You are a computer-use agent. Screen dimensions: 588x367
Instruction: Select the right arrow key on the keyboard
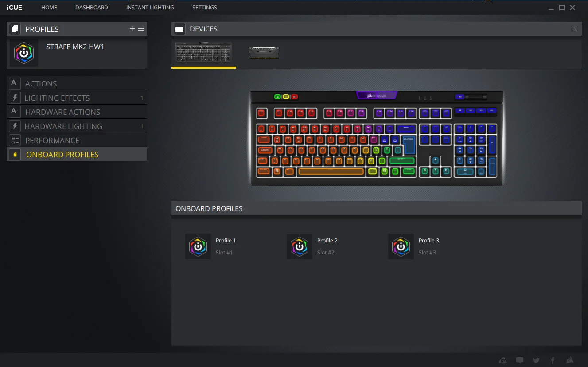446,171
